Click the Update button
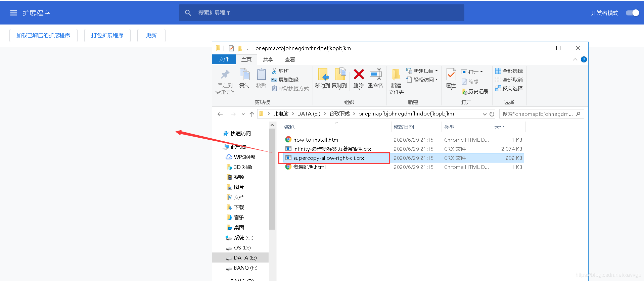The width and height of the screenshot is (644, 281). [x=151, y=35]
